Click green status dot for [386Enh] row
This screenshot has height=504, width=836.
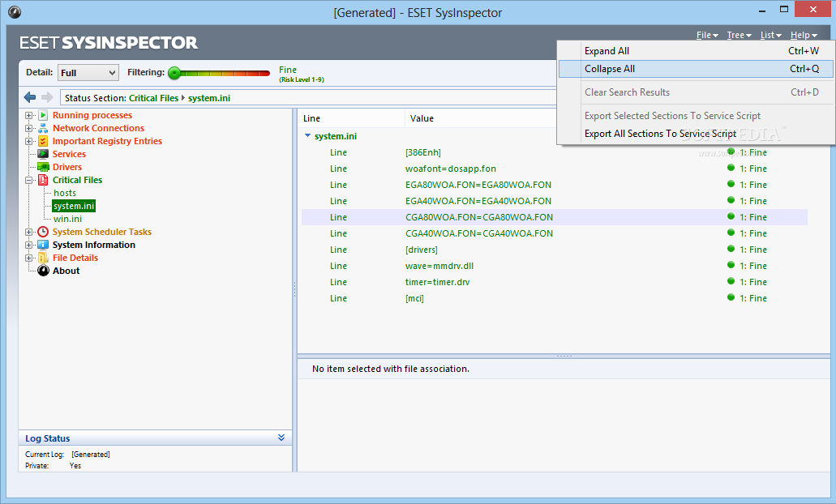(731, 152)
